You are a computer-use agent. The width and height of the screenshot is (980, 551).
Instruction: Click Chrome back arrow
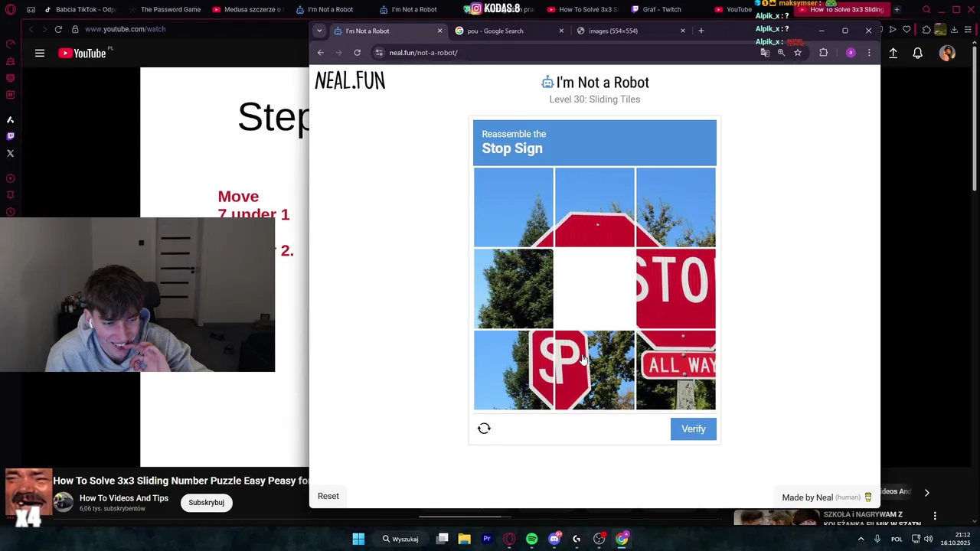(x=321, y=53)
